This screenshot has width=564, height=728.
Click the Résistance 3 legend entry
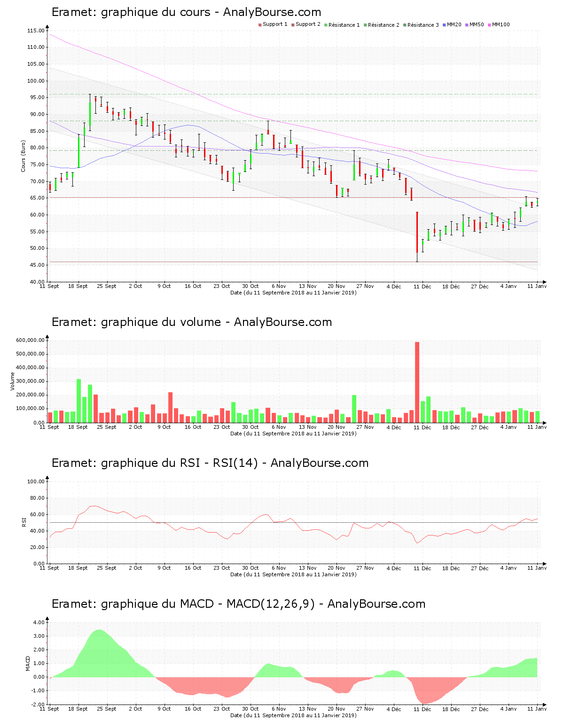[423, 25]
